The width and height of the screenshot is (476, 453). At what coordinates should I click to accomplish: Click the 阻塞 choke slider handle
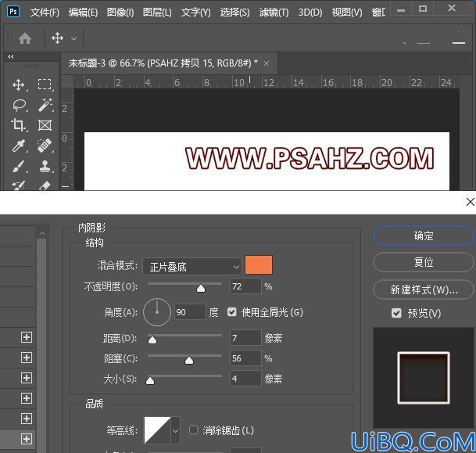tap(189, 360)
